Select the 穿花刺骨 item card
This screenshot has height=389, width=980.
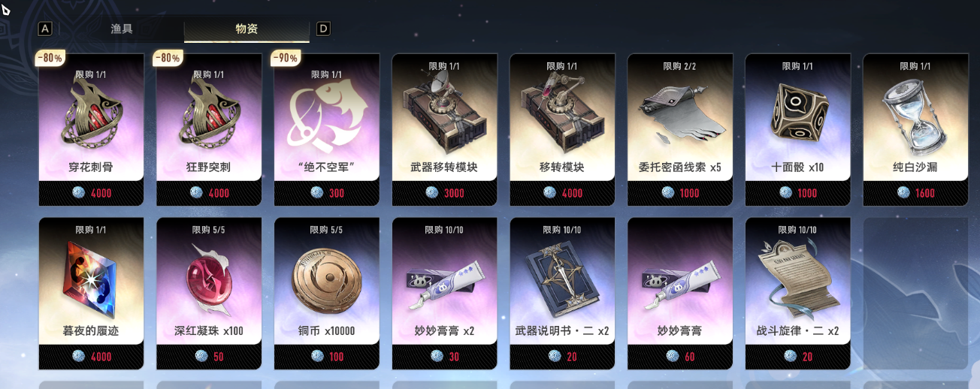pyautogui.click(x=91, y=130)
